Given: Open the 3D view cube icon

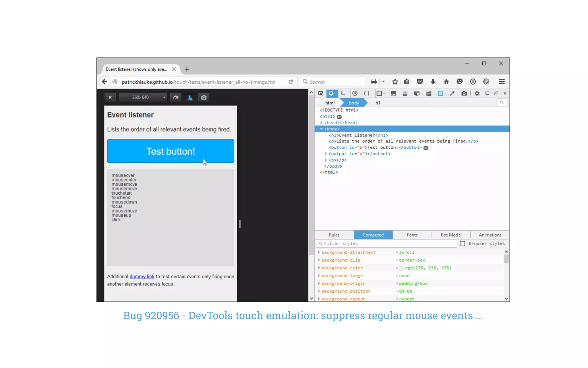Looking at the screenshot, I should tap(417, 93).
